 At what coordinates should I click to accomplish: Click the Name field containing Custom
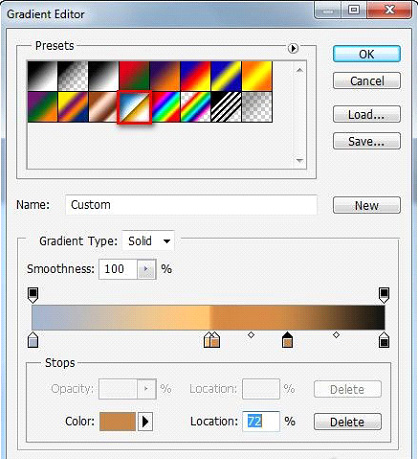point(191,205)
